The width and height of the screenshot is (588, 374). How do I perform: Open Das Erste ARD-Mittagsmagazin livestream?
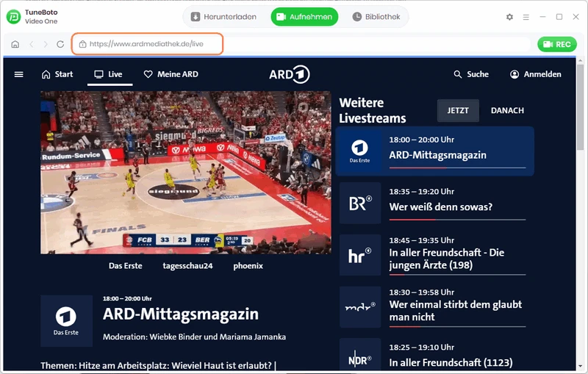click(x=435, y=151)
